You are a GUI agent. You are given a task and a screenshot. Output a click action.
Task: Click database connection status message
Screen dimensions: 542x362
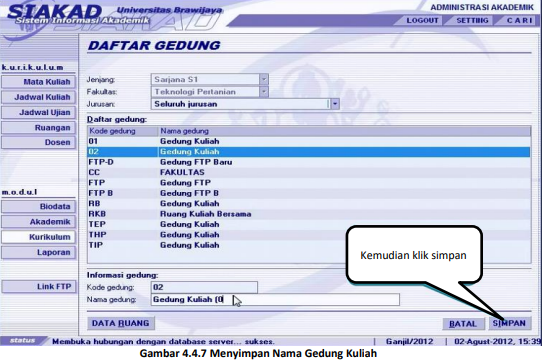click(x=163, y=342)
